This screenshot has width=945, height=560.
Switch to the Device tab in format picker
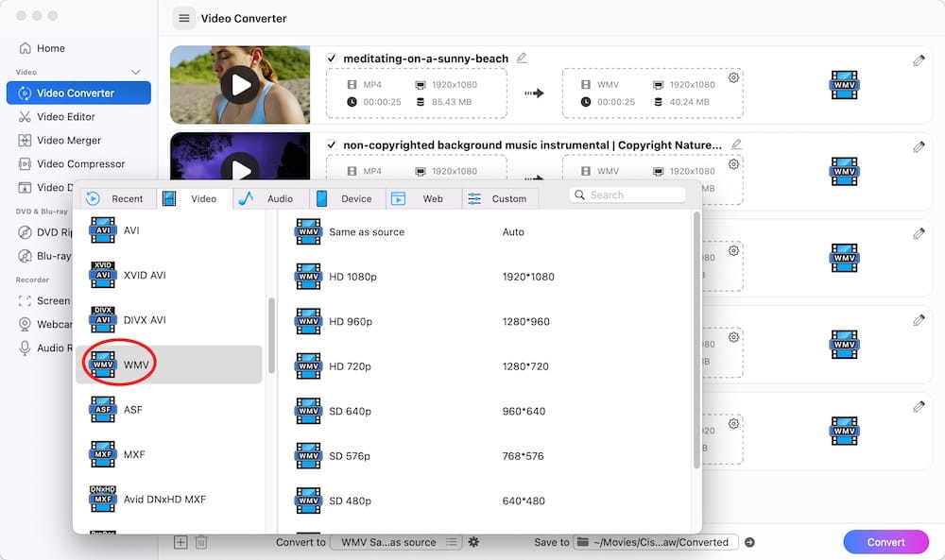348,198
